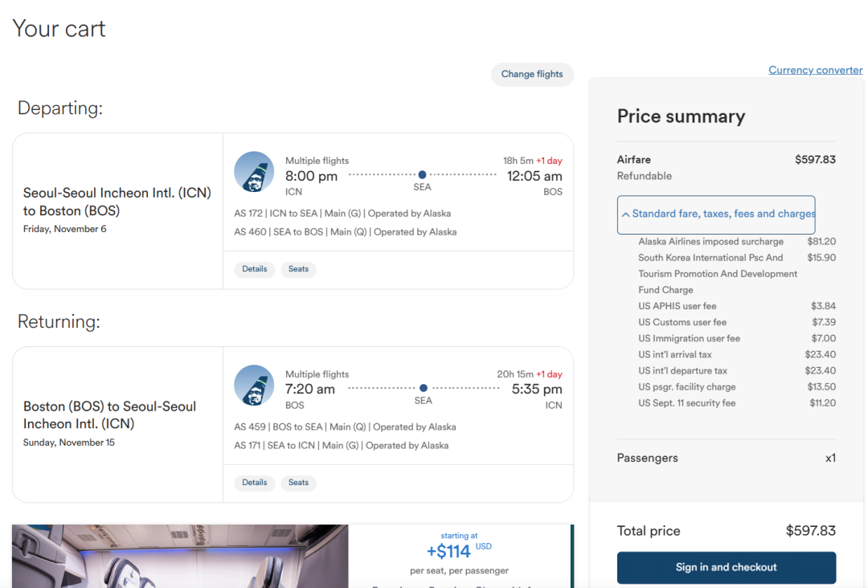Screen dimensions: 868x588
Task: Click Sign in and checkout
Action: coord(726,567)
